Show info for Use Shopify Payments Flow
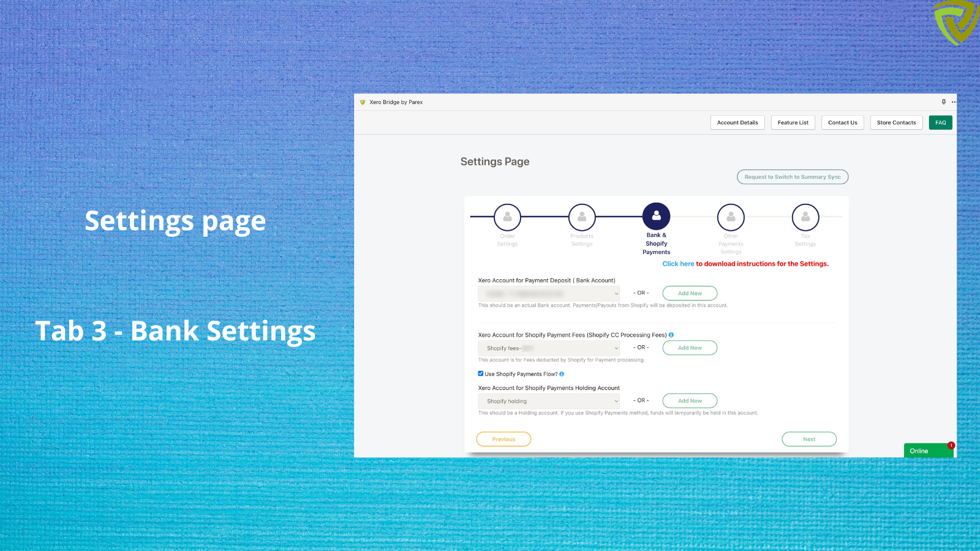980x551 pixels. pyautogui.click(x=562, y=374)
